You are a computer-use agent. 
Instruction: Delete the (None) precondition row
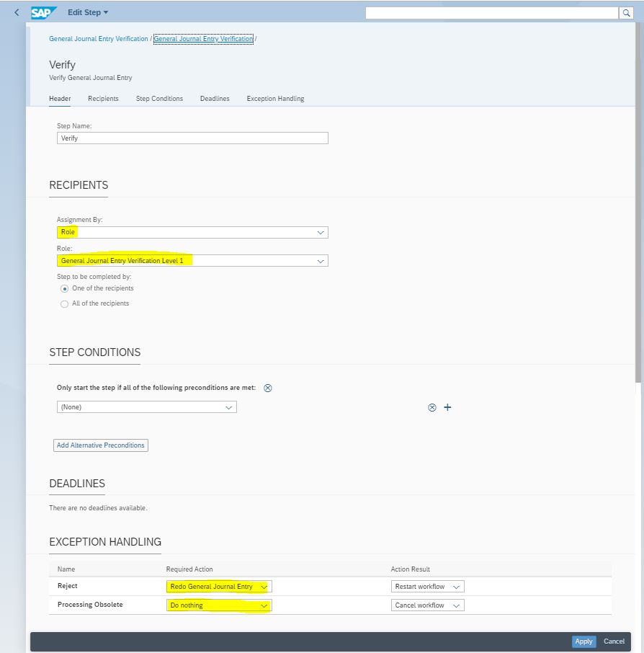432,407
